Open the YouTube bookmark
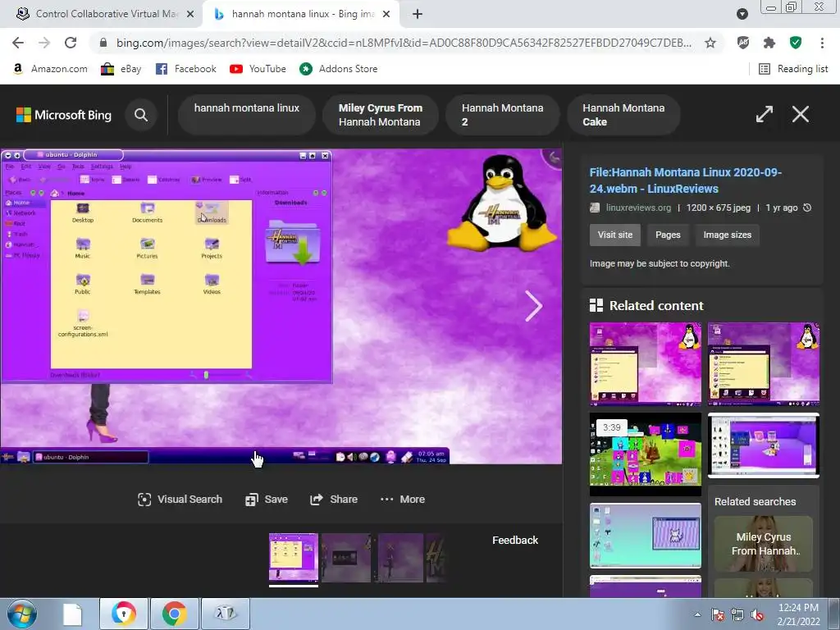 [x=258, y=69]
